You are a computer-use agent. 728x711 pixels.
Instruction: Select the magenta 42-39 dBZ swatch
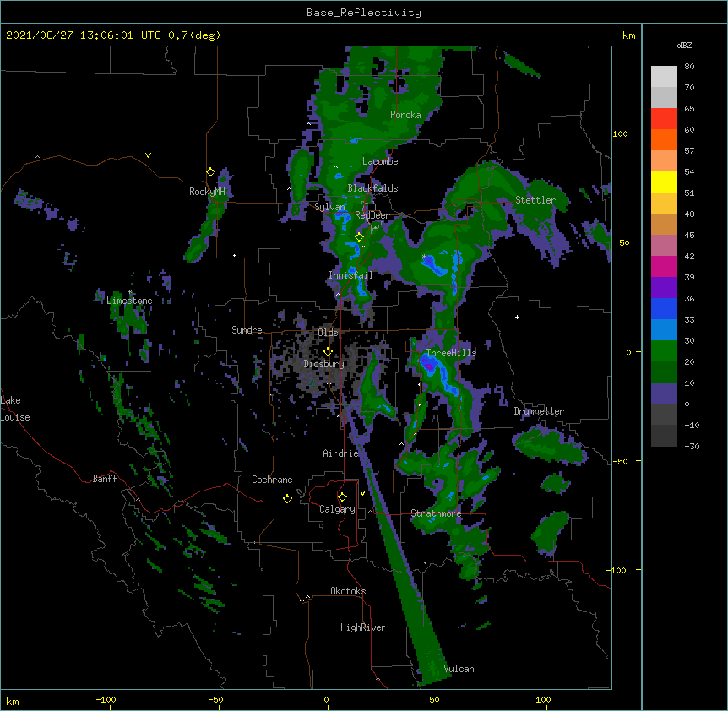(x=664, y=266)
